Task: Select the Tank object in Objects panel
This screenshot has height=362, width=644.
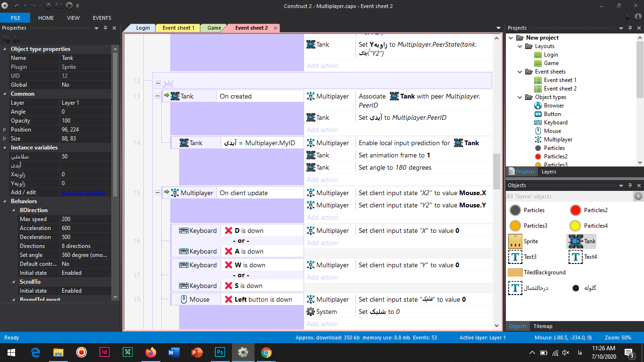Action: pos(581,241)
